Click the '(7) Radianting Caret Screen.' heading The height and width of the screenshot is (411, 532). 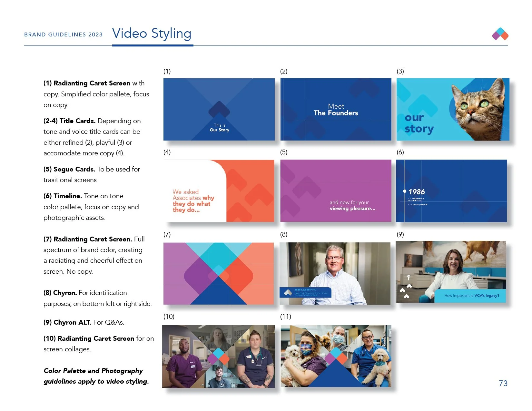88,239
